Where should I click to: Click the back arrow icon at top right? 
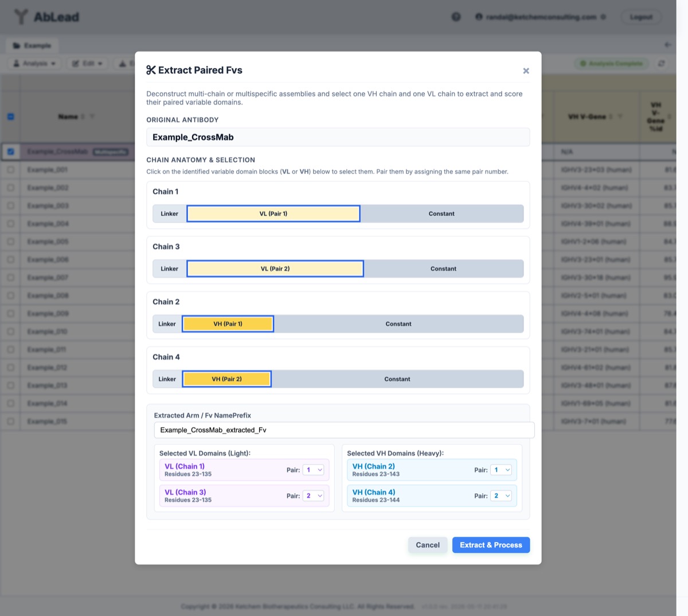click(667, 45)
